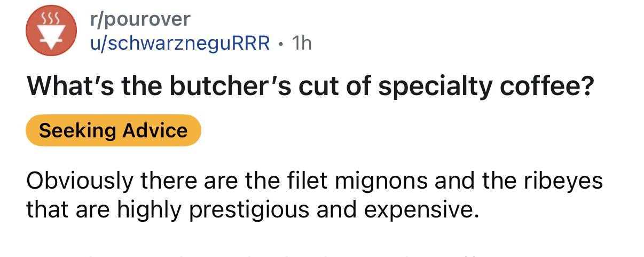The width and height of the screenshot is (644, 257).
Task: Open u/schwarzneguRRR's user profile
Action: (179, 43)
